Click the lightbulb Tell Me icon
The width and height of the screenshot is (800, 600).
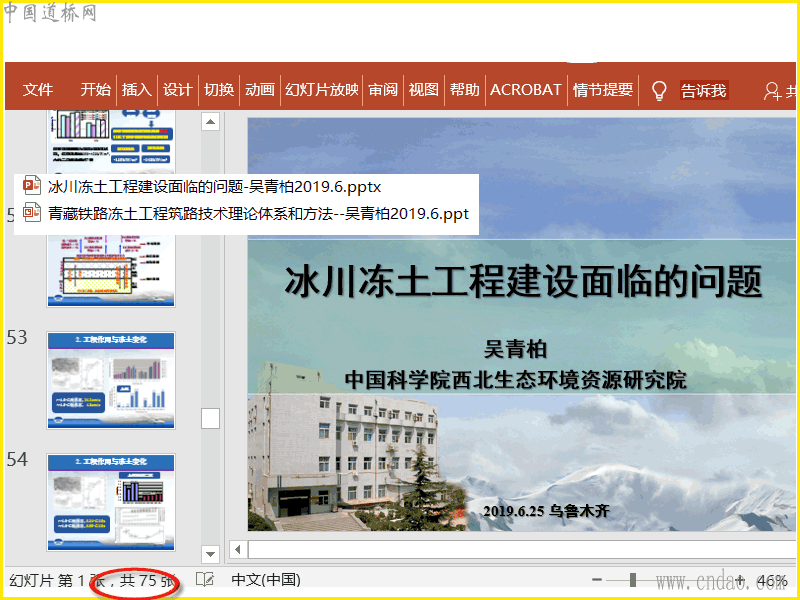point(659,91)
